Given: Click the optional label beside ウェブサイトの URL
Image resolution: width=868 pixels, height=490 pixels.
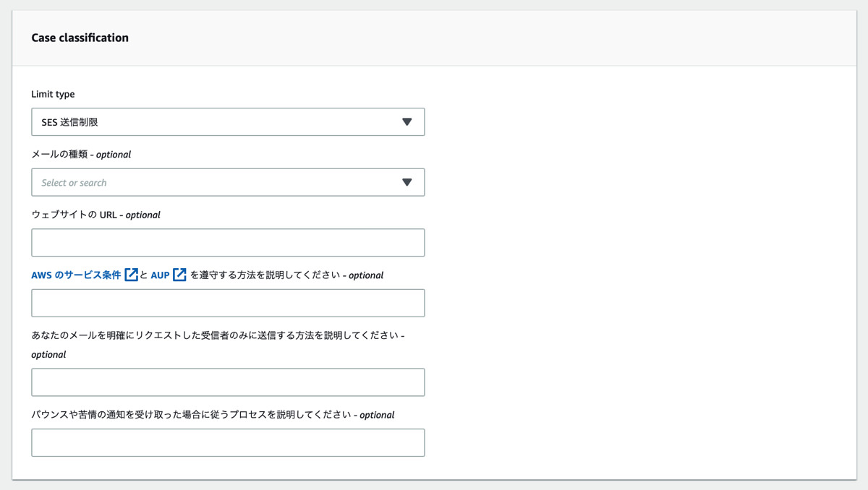Looking at the screenshot, I should click(142, 215).
